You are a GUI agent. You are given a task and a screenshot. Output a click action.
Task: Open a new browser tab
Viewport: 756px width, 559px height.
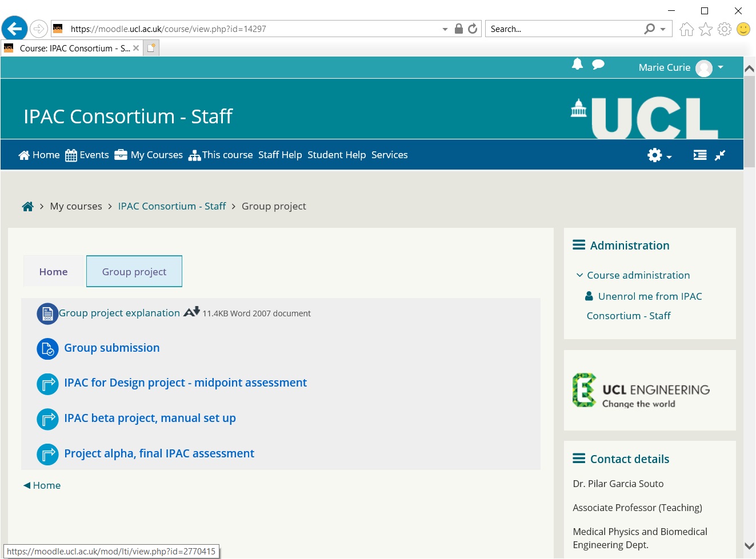(x=151, y=49)
